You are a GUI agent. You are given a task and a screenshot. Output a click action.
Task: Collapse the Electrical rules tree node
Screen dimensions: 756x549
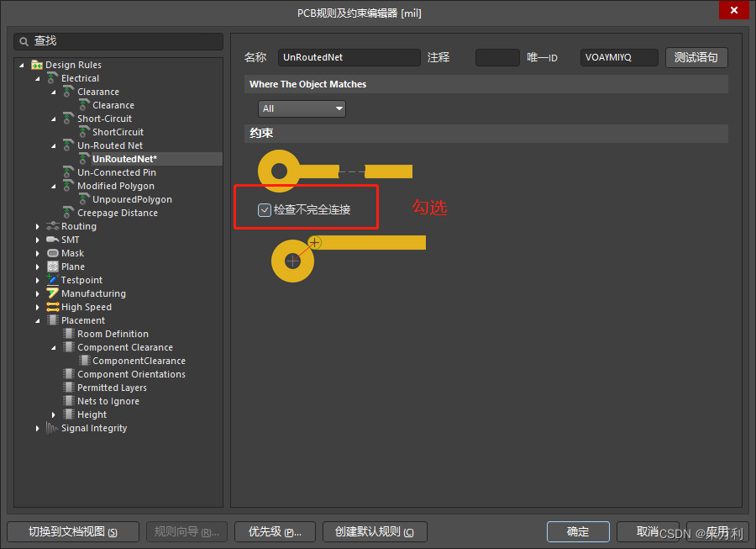click(38, 78)
